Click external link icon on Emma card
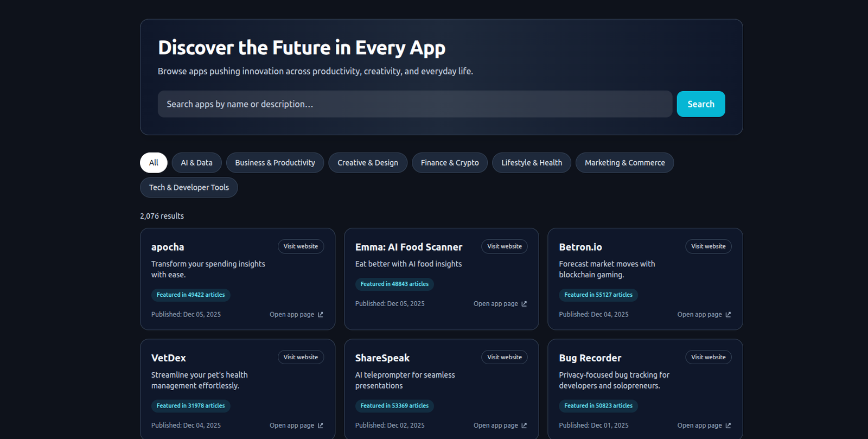 coord(524,304)
